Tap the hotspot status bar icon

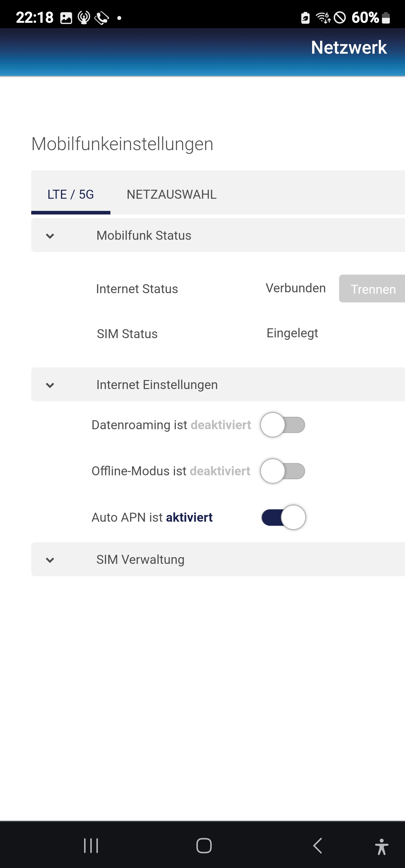pyautogui.click(x=84, y=17)
